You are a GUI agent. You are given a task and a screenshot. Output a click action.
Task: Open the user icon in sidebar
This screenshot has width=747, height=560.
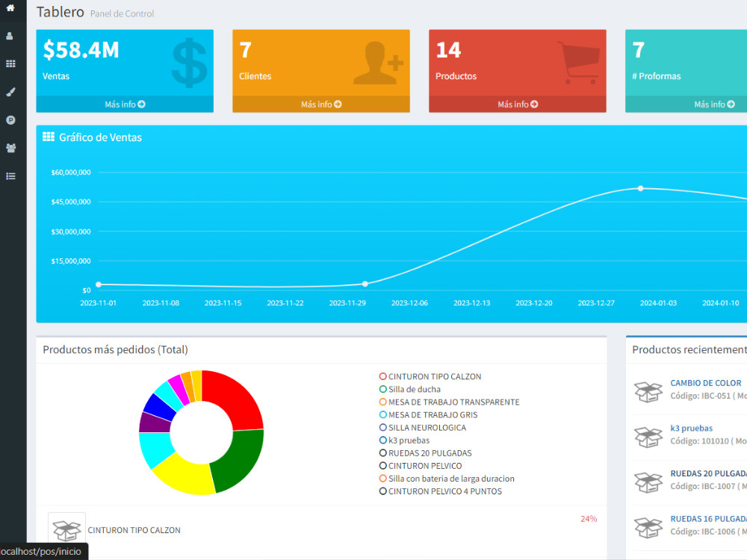10,36
